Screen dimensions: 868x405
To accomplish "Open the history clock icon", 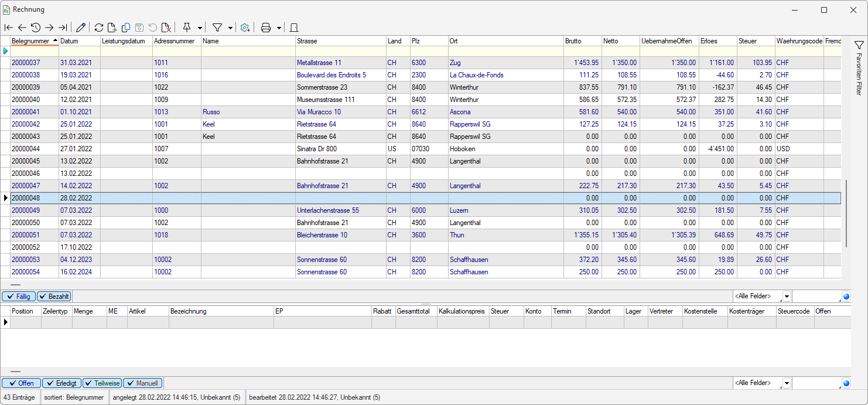I will click(36, 28).
